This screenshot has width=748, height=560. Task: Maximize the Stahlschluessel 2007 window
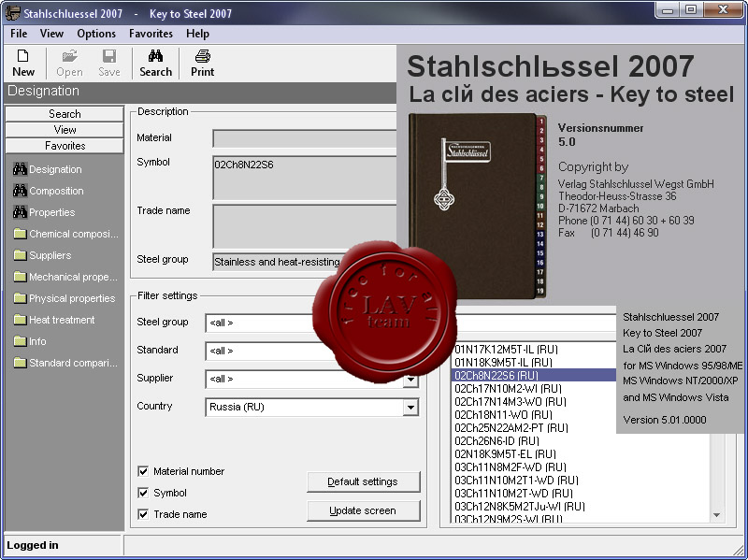(x=691, y=10)
